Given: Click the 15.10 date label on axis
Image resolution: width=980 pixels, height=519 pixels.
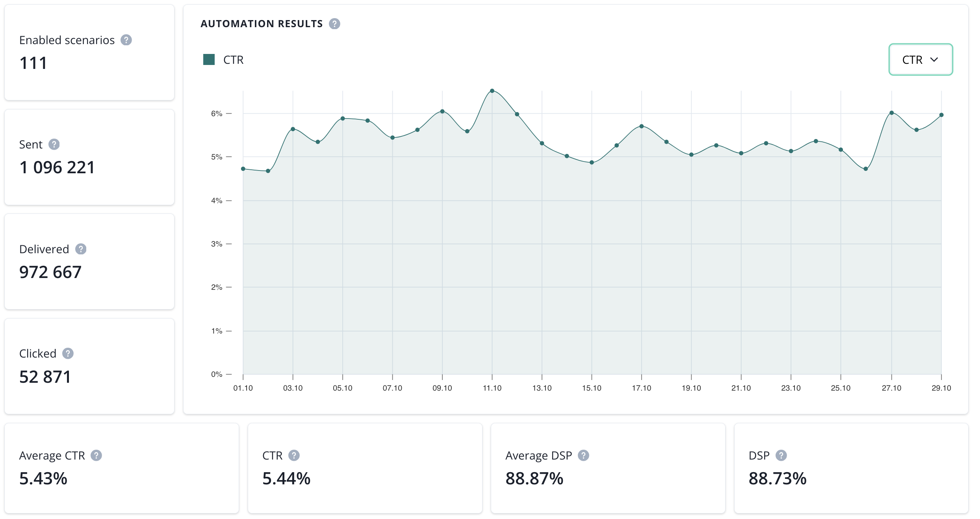Looking at the screenshot, I should (592, 388).
